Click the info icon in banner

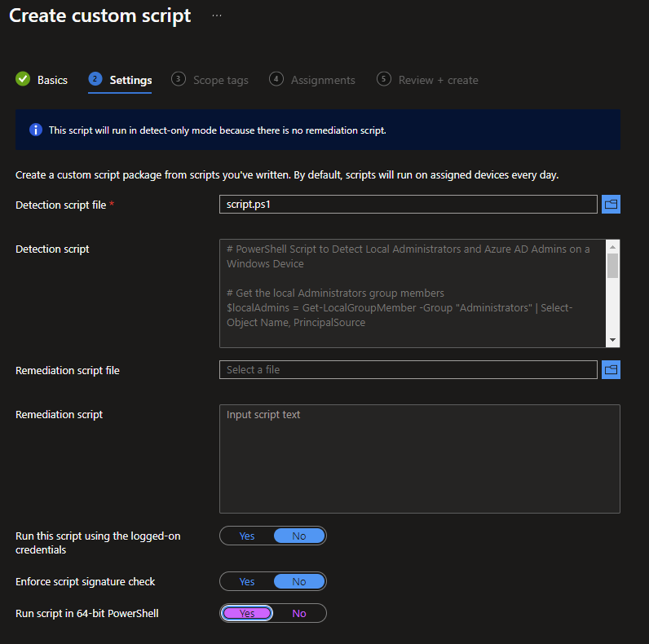click(x=36, y=130)
